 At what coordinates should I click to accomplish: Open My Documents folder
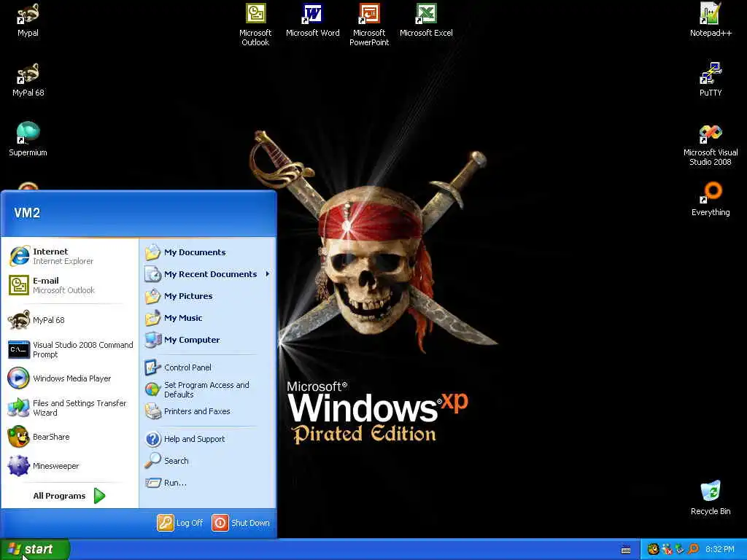coord(208,252)
